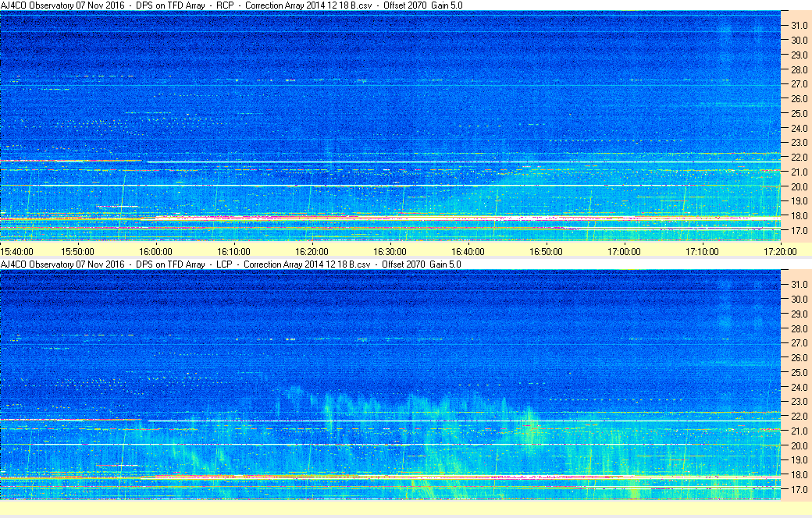
Task: Click the 22.0 frequency label on RCP panel
Action: (799, 158)
